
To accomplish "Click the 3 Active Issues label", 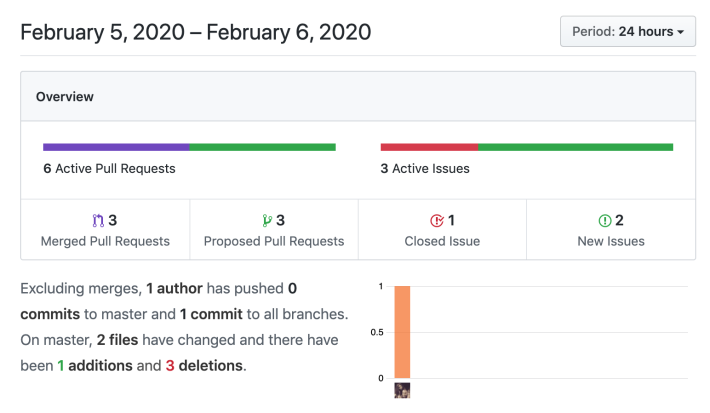I will 425,168.
